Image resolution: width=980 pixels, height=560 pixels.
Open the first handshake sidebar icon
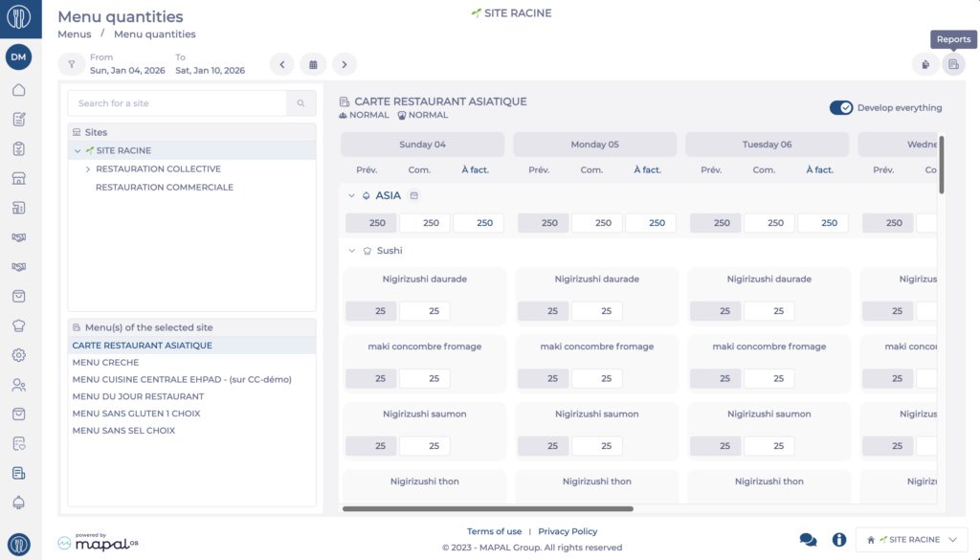tap(19, 237)
